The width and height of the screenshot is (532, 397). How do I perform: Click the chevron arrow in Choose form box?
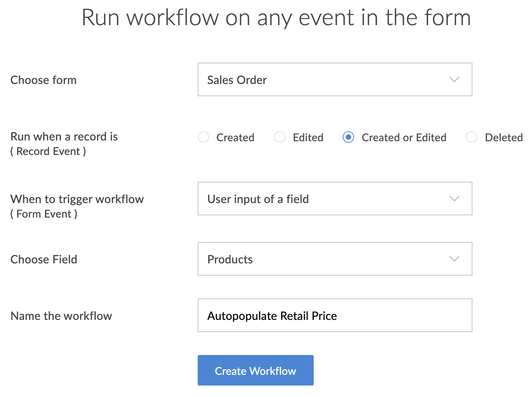(x=454, y=79)
